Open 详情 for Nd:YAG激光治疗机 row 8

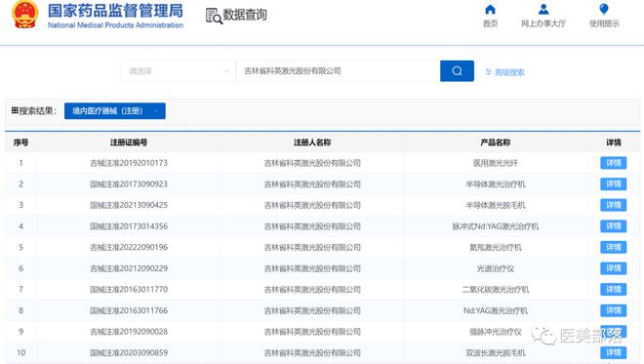coord(613,310)
